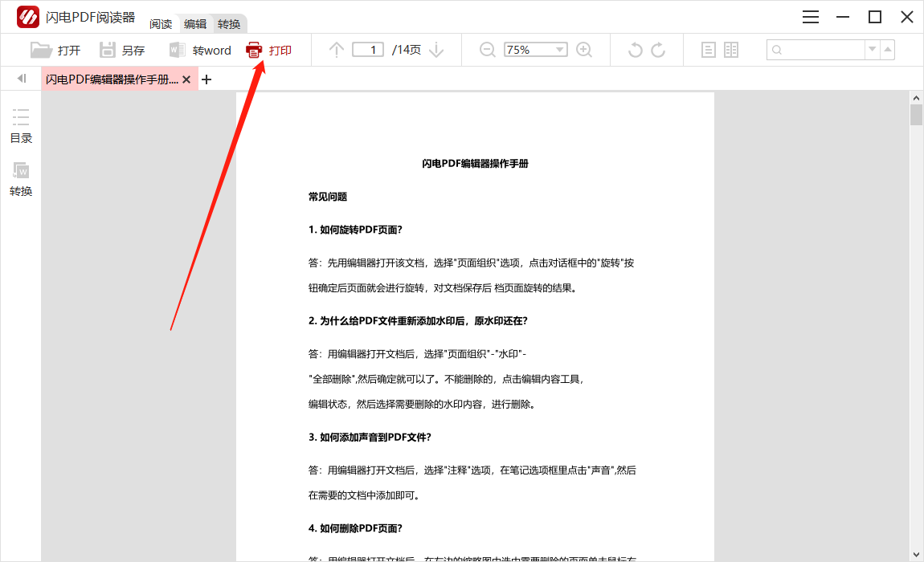Print the document with the 打印 icon
Viewport: 924px width, 562px height.
coord(255,49)
